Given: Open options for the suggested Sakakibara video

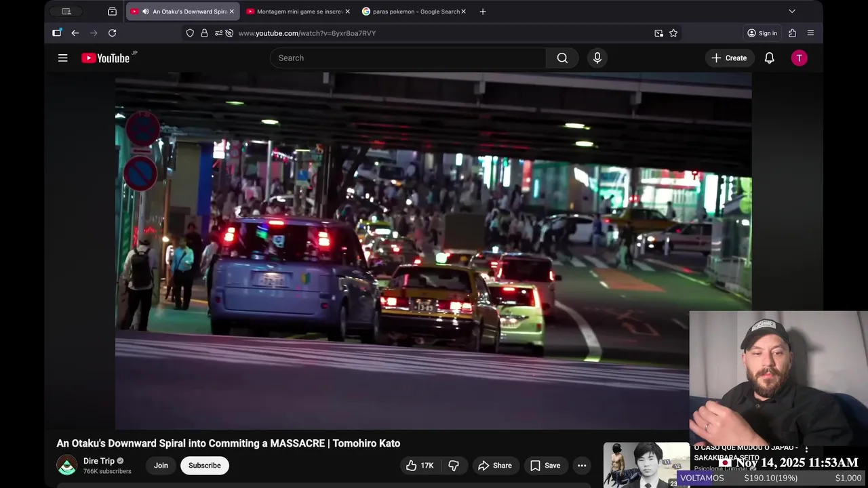Looking at the screenshot, I should pyautogui.click(x=806, y=449).
